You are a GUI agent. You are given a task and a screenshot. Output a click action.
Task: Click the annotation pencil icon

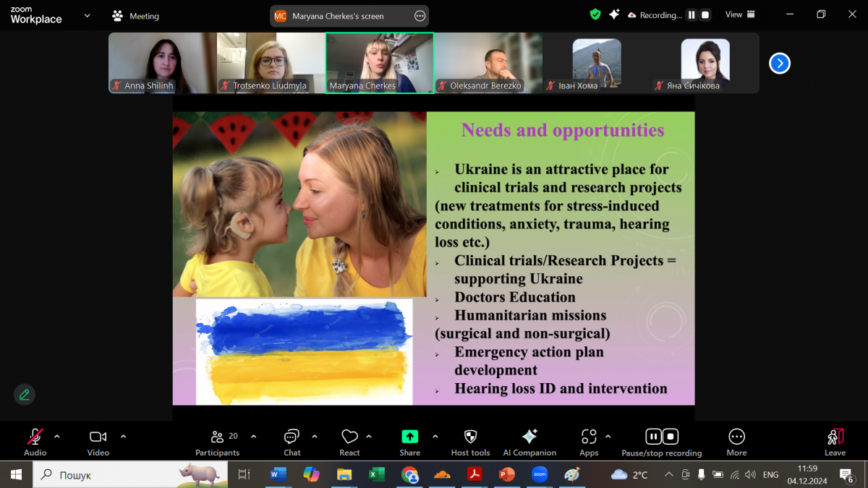[x=25, y=394]
